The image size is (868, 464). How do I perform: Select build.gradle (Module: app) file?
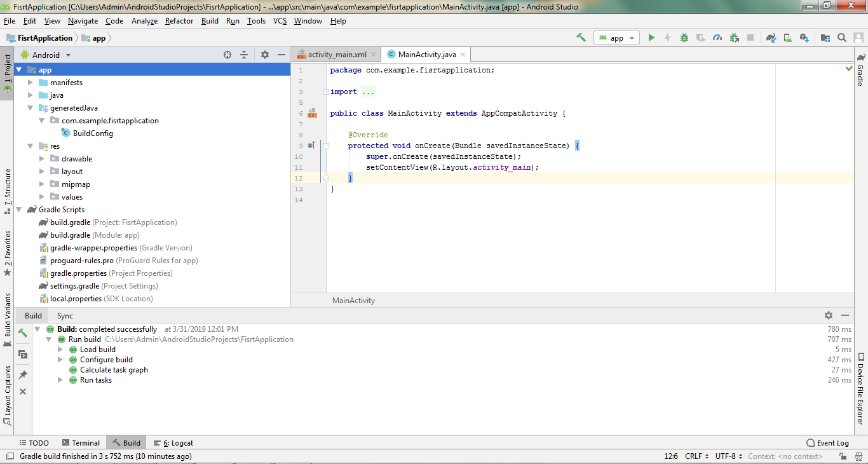click(95, 235)
